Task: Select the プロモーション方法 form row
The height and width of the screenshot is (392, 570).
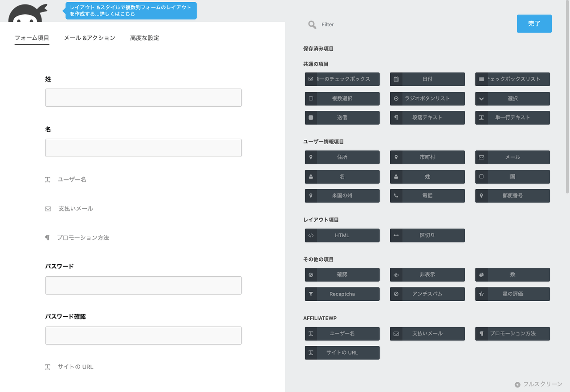Action: tap(143, 238)
